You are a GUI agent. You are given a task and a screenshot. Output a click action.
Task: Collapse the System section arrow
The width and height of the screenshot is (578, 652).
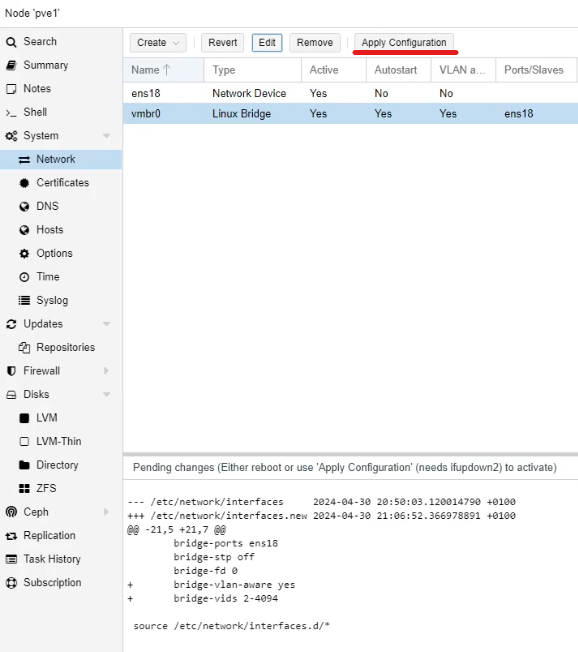click(x=106, y=136)
